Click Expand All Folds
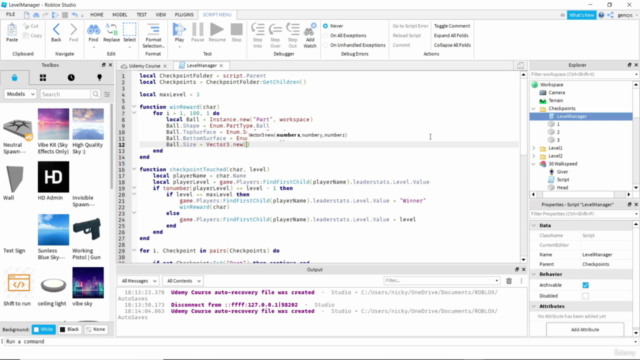 click(x=451, y=36)
